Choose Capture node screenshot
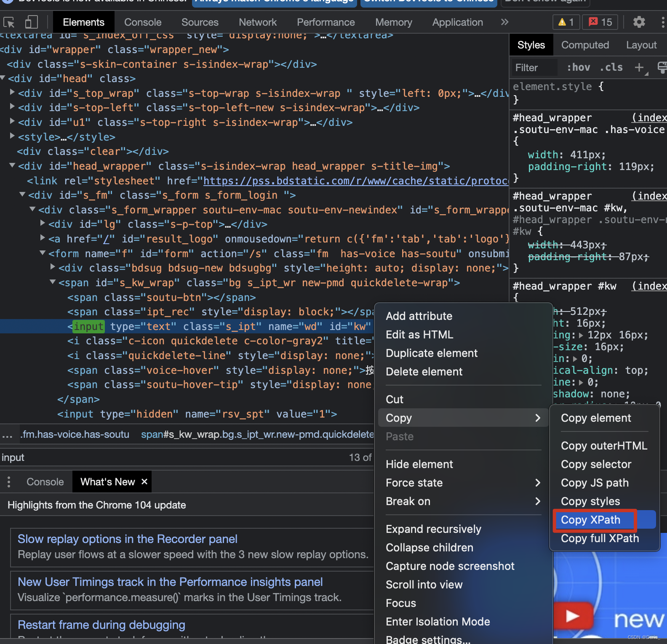 tap(463, 566)
